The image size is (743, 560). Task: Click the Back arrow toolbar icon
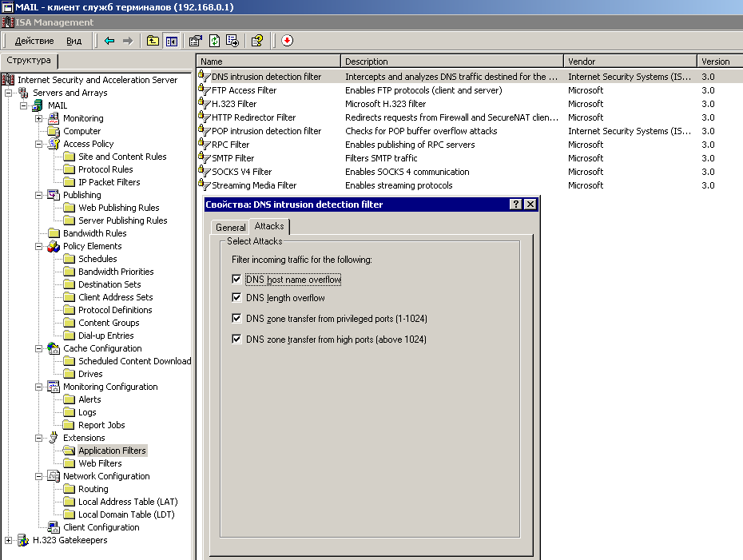(x=109, y=41)
